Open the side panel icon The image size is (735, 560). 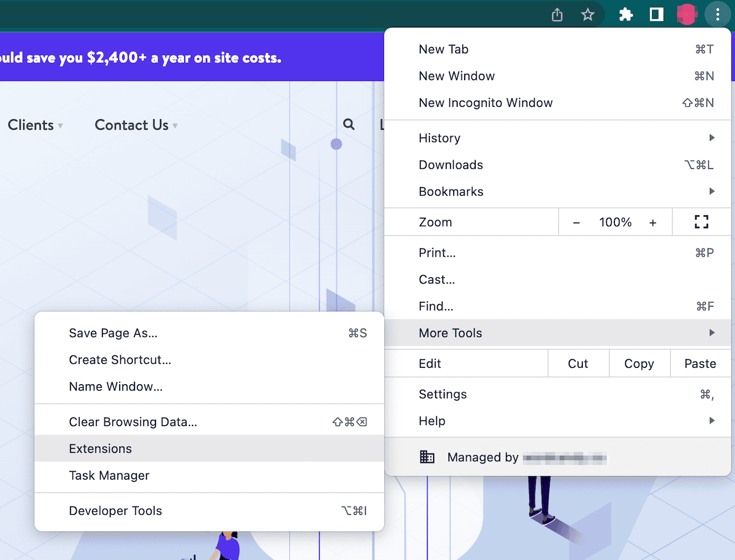tap(656, 15)
